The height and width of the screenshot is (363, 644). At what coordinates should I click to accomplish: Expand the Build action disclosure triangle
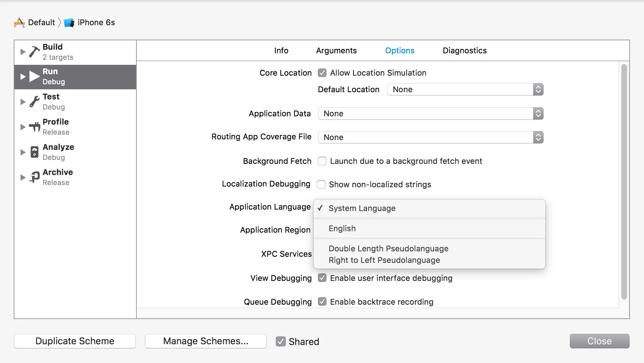coord(23,52)
